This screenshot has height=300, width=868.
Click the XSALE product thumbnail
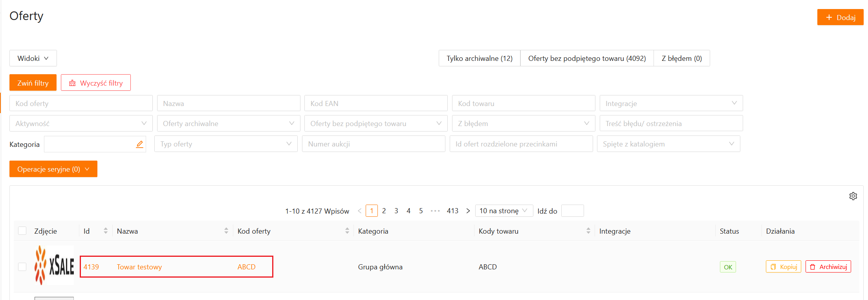pos(54,266)
